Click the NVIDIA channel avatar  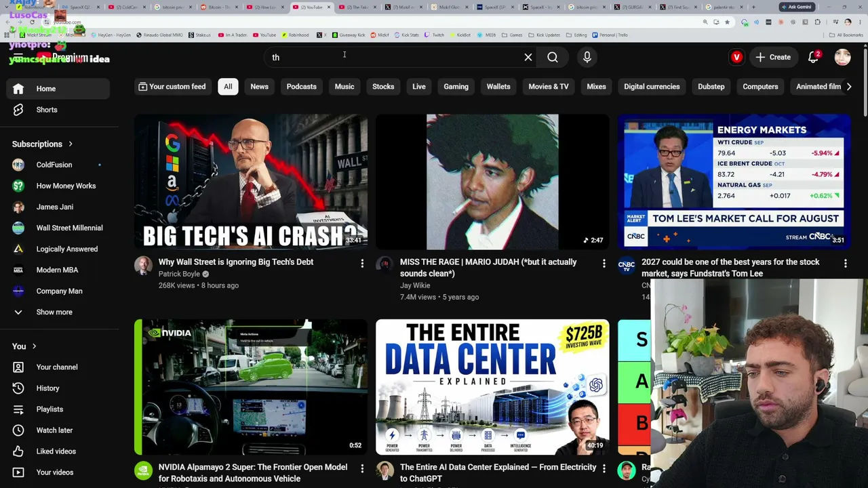click(143, 471)
